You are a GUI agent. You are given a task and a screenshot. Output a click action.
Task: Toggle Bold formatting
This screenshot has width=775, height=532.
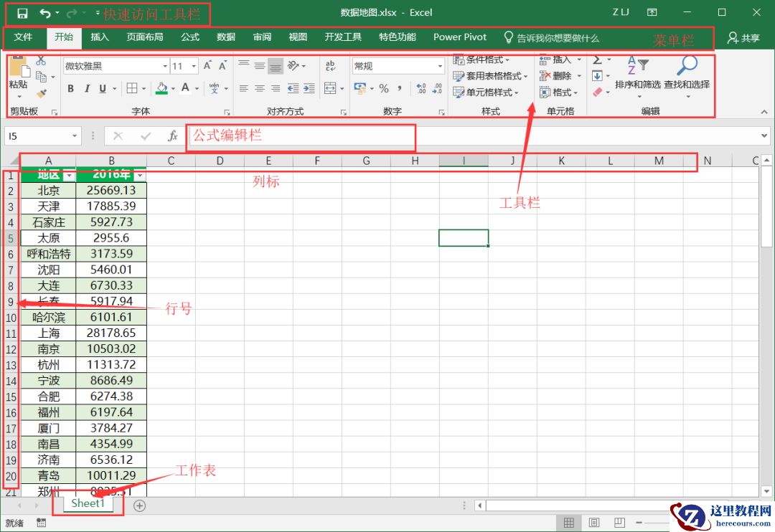coord(71,89)
